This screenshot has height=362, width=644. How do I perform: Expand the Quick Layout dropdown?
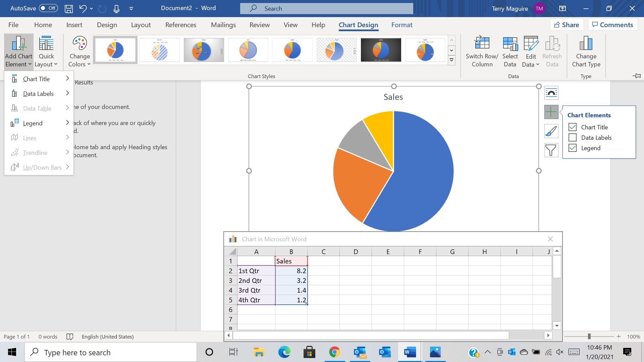point(46,52)
